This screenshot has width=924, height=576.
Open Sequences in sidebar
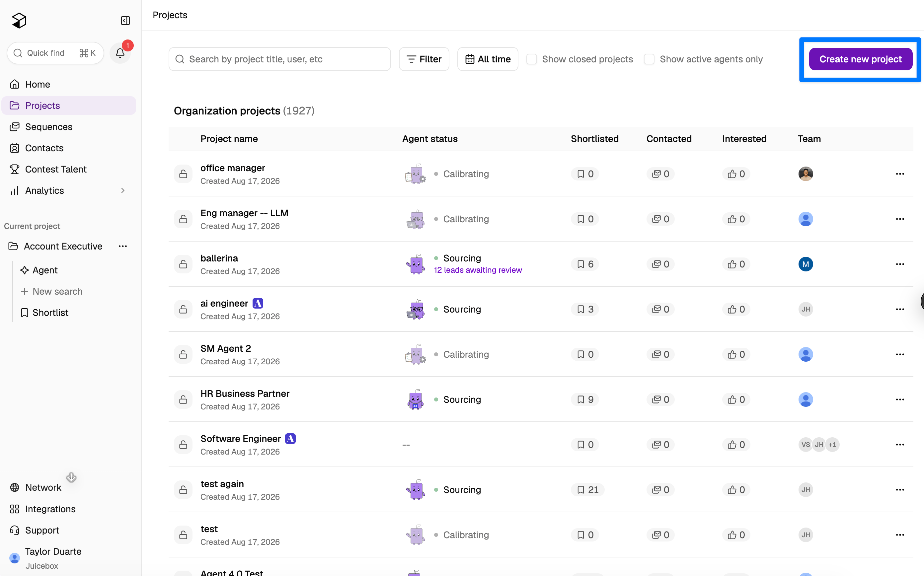69,127
